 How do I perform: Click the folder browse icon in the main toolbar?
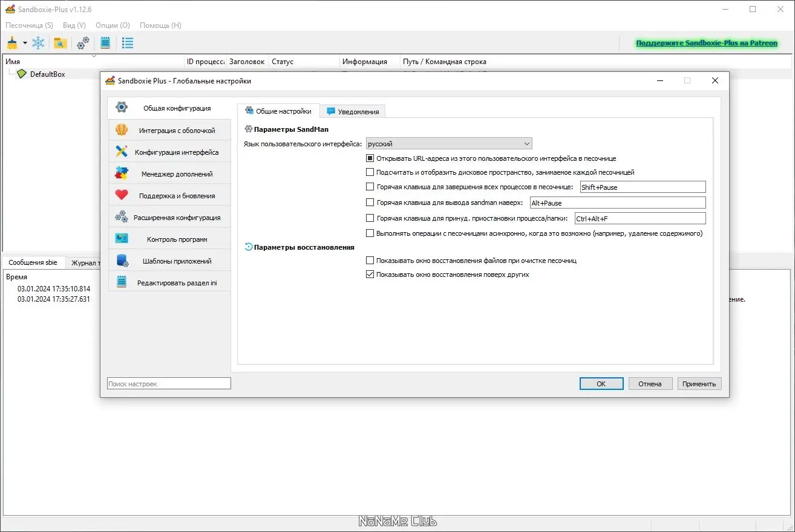(60, 43)
